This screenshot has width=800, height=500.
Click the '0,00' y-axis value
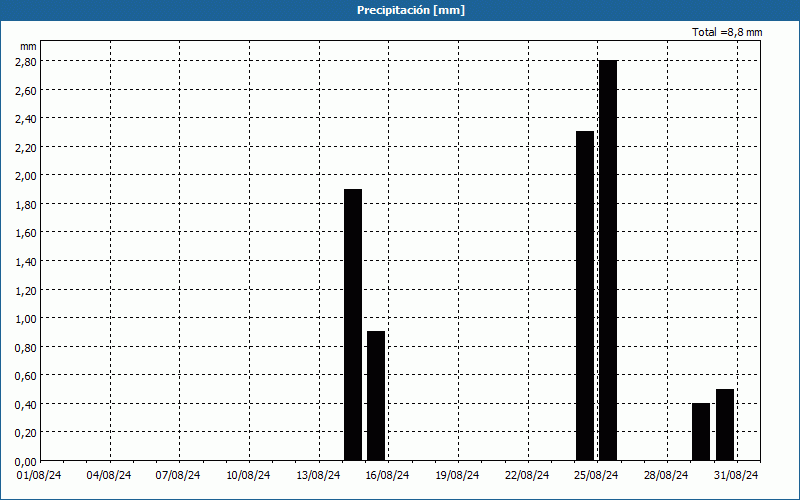[x=26, y=462]
